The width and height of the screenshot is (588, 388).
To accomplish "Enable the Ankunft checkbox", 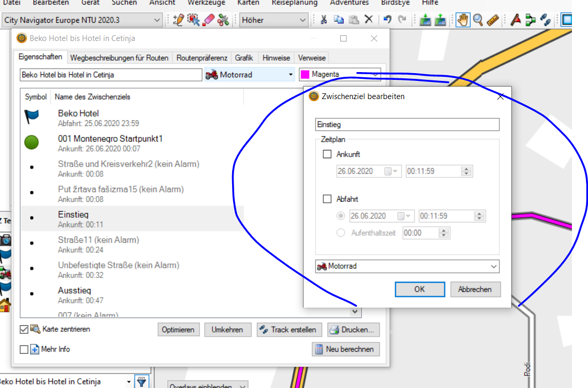I will coord(327,154).
